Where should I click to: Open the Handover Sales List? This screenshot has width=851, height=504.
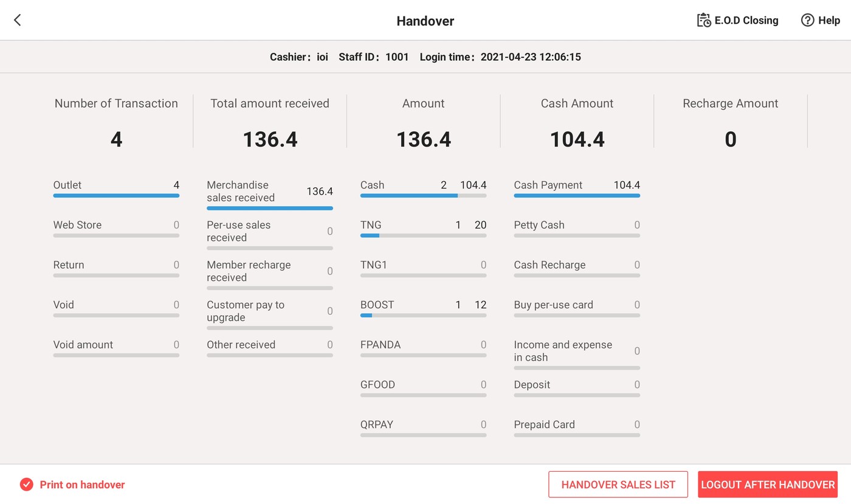click(618, 485)
